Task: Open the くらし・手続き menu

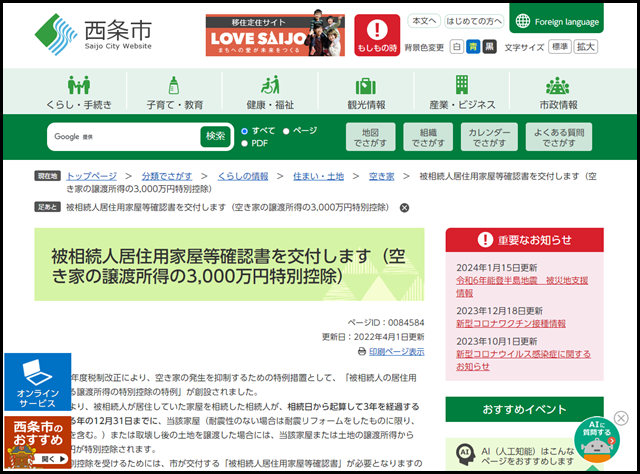Action: [79, 92]
